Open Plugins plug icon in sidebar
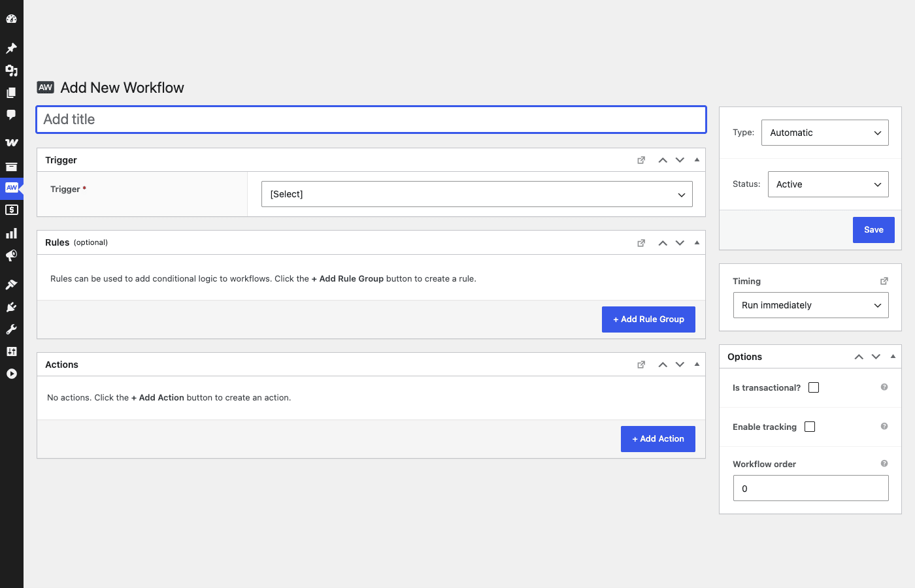 tap(11, 307)
